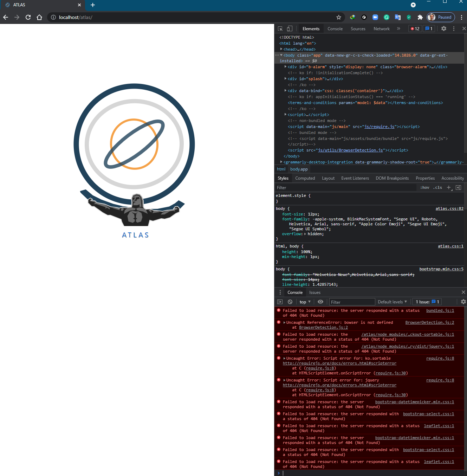
Task: Create live expression with eye icon
Action: click(x=320, y=302)
